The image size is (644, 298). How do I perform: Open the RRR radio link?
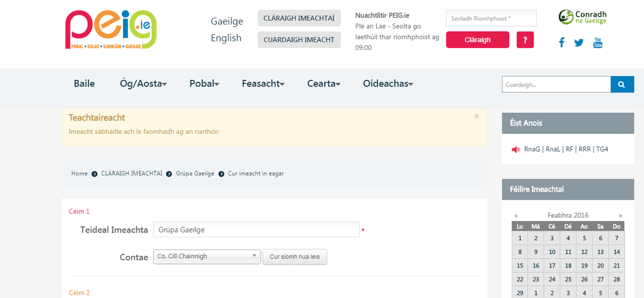point(584,149)
